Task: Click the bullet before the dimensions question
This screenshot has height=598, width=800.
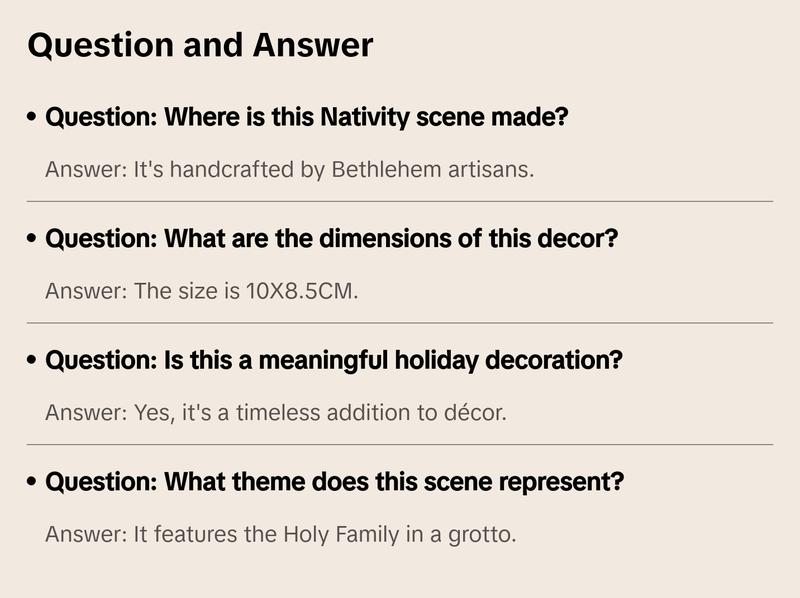Action: 33,240
